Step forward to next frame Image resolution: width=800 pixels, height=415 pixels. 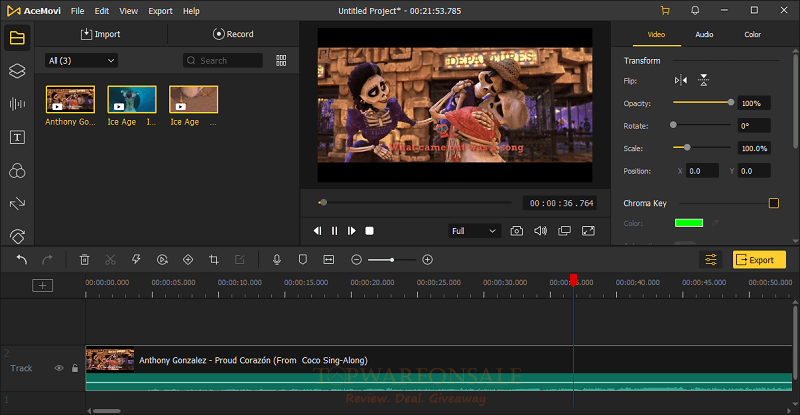point(352,231)
